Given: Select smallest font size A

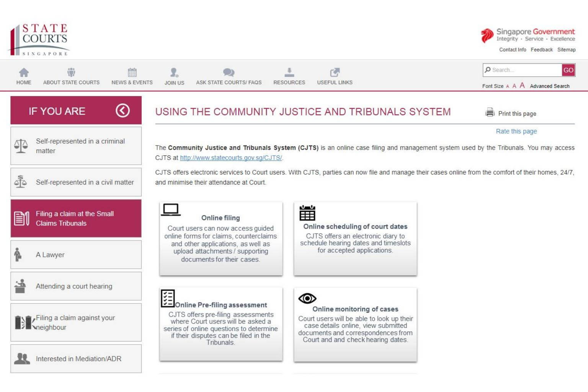Looking at the screenshot, I should pos(508,87).
